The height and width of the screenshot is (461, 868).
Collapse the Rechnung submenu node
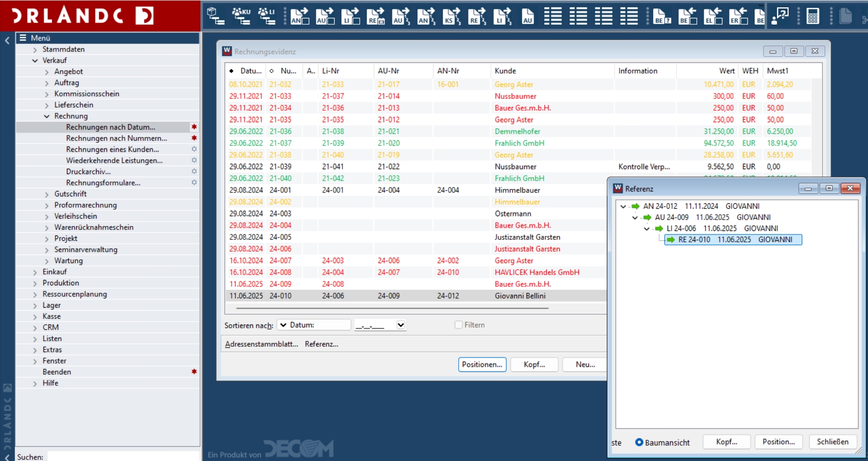(47, 116)
